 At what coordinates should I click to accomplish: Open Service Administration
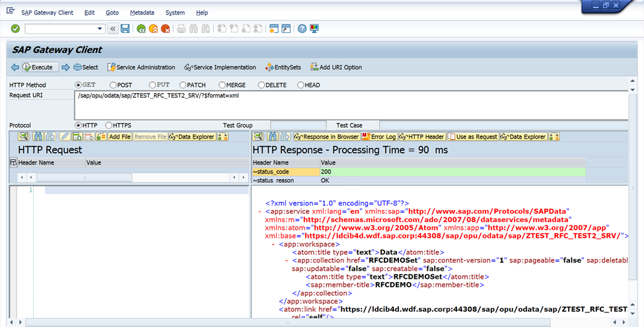click(141, 67)
